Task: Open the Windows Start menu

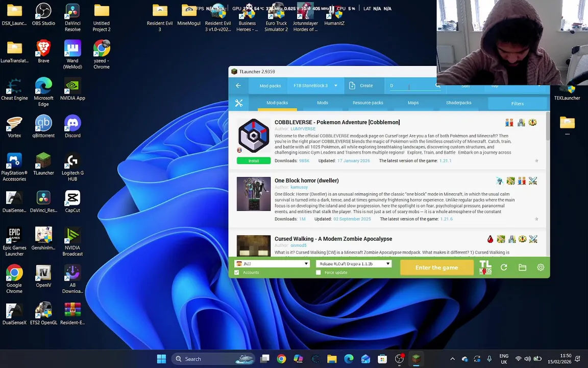Action: 162,359
